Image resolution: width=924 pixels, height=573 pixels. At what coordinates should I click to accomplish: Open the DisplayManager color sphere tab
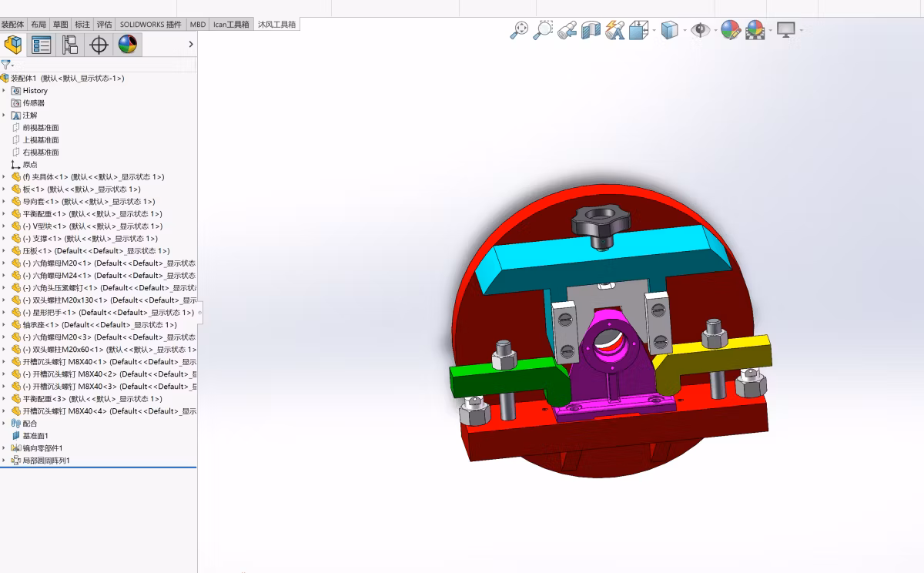click(x=128, y=45)
